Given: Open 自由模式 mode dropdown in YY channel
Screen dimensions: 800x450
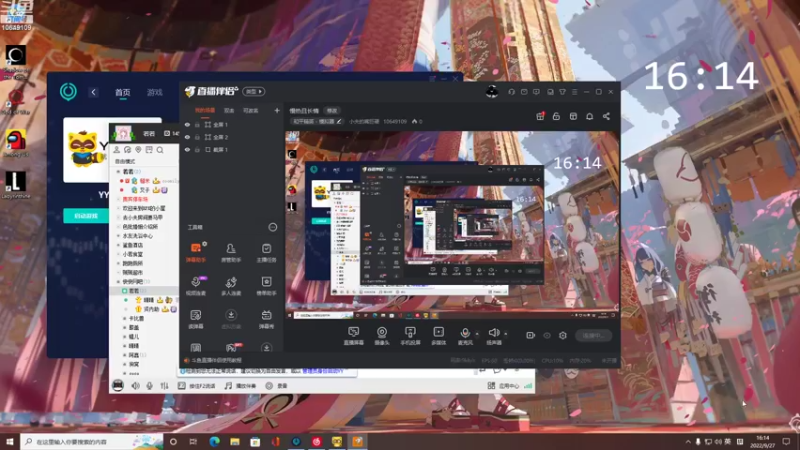Looking at the screenshot, I should pos(126,161).
